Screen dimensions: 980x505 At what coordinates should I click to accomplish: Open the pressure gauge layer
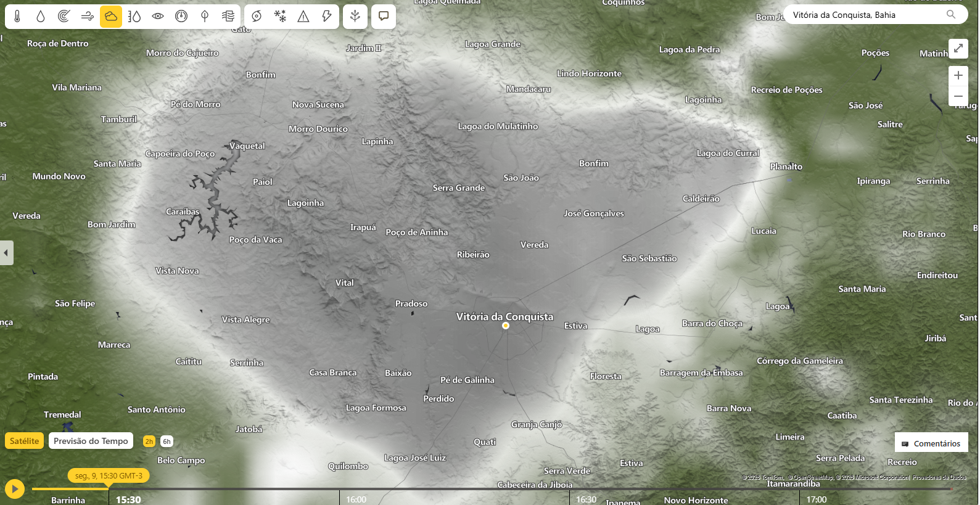coord(181,17)
